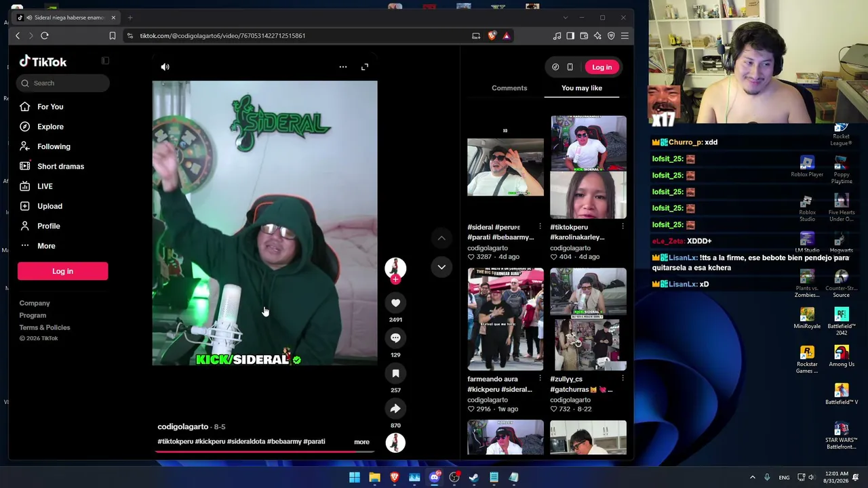Viewport: 868px width, 488px height.
Task: Focus the TikTok search field
Action: [63, 83]
